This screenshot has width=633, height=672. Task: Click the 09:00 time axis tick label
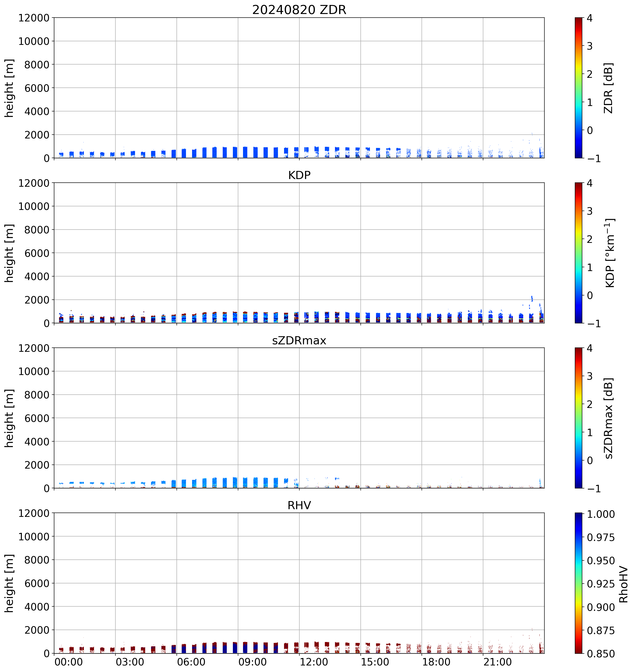252,662
